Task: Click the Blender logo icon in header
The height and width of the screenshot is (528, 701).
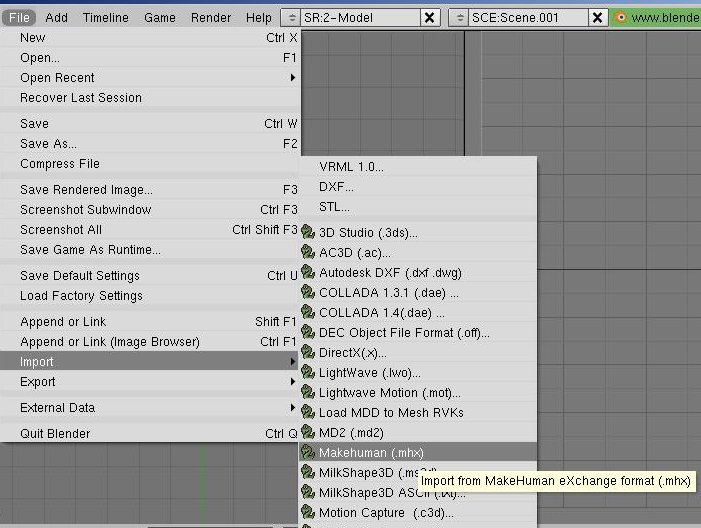Action: coord(620,17)
